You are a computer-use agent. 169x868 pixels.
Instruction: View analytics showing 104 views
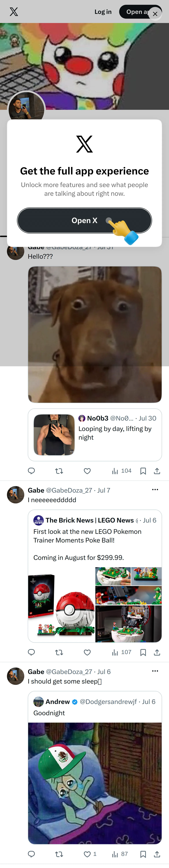coord(121,471)
